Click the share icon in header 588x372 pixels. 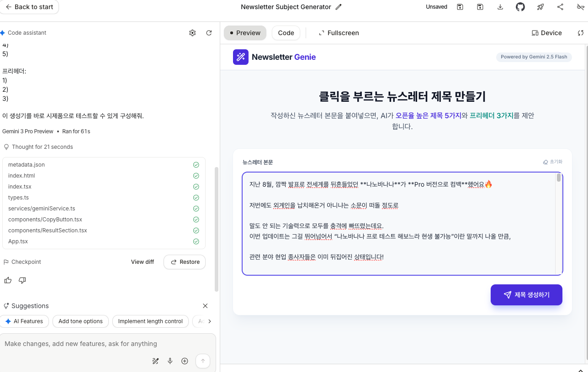[x=560, y=7]
